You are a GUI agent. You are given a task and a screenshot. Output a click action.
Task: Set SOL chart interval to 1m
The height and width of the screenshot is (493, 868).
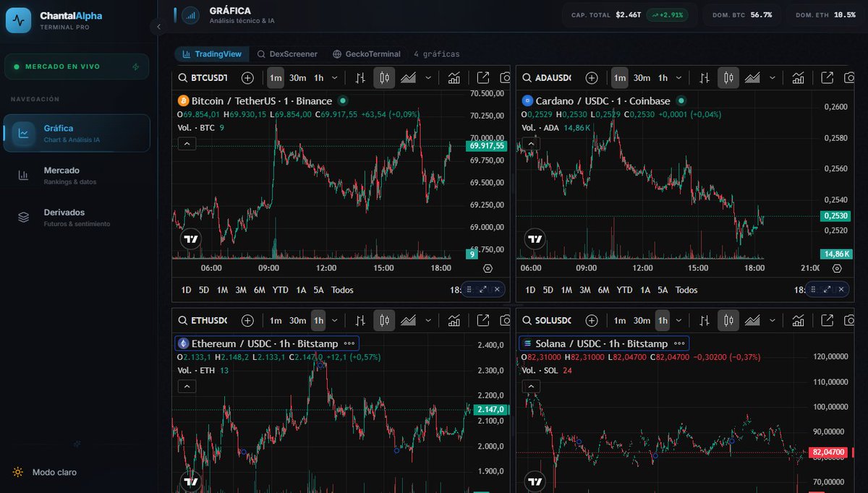point(620,320)
